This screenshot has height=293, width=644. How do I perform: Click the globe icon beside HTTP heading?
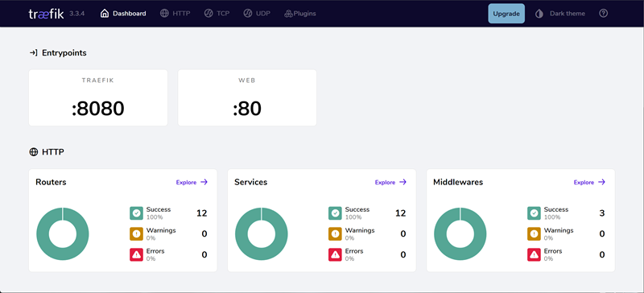[33, 152]
